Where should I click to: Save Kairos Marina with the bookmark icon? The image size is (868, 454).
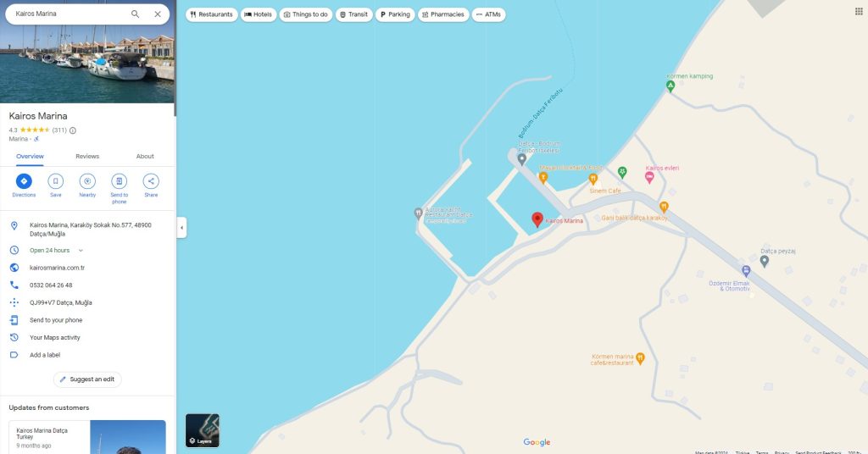tap(55, 180)
